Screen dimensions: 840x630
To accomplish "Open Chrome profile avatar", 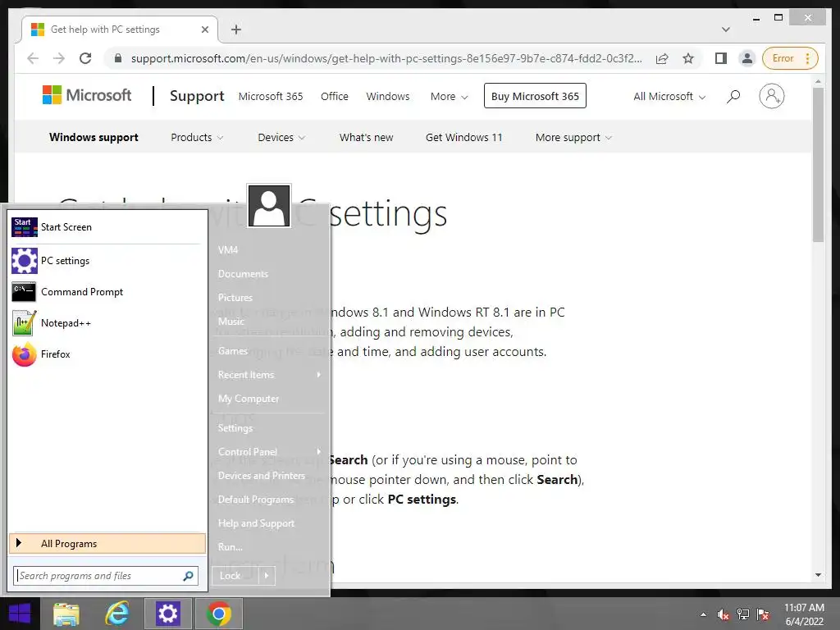I will 746,58.
